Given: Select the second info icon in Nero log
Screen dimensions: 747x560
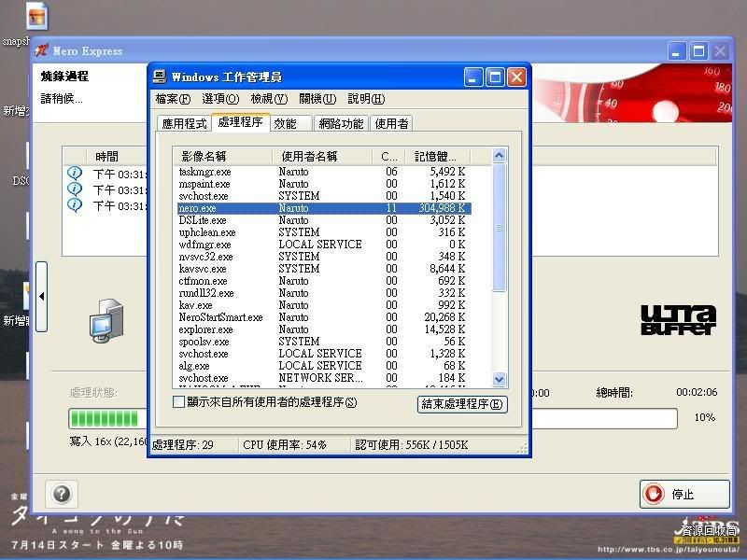Looking at the screenshot, I should (75, 189).
